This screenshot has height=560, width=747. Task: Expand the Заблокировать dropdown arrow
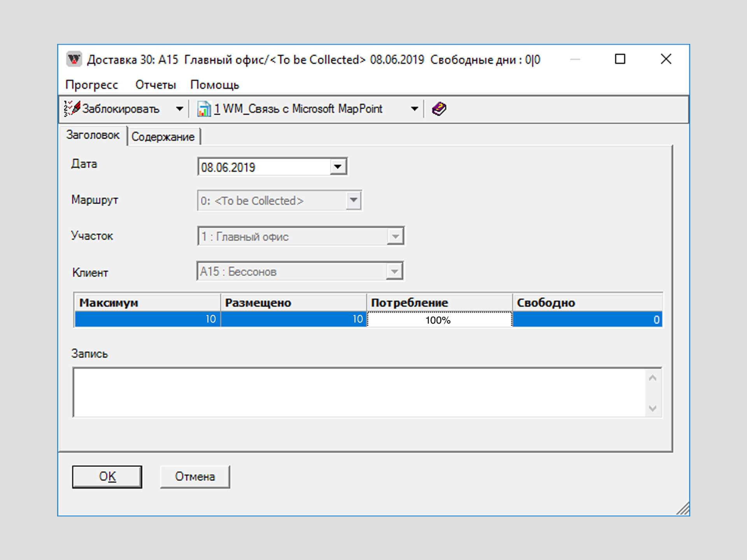pyautogui.click(x=179, y=109)
